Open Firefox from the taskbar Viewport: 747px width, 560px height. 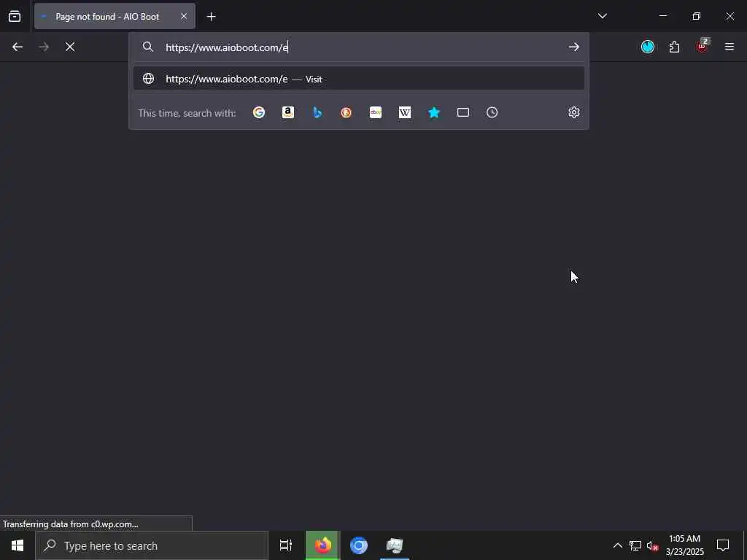pos(322,545)
